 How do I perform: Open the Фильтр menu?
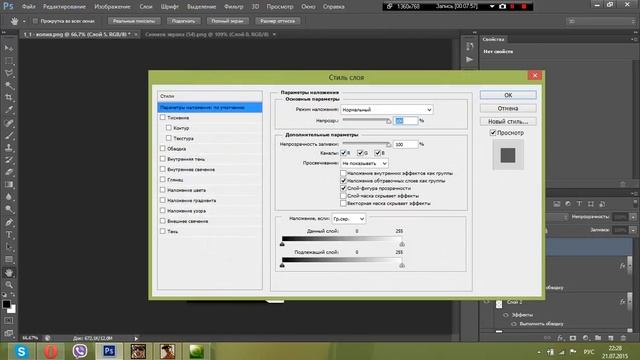pyautogui.click(x=233, y=7)
